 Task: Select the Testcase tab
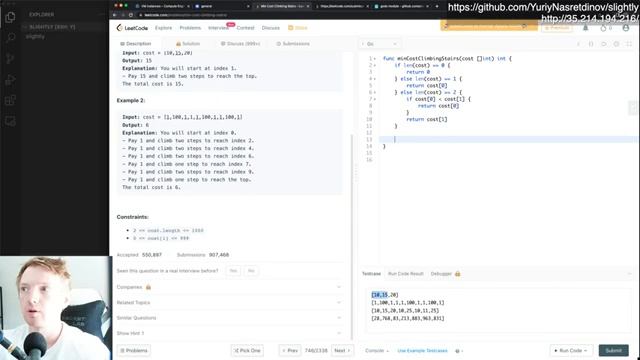tap(371, 273)
